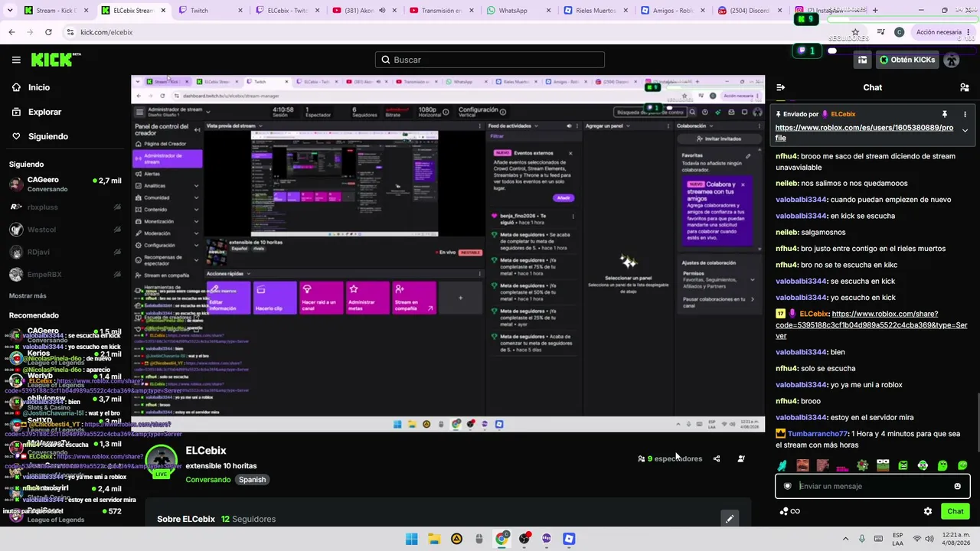
Task: Unpin the pinned chat message
Action: click(x=945, y=114)
